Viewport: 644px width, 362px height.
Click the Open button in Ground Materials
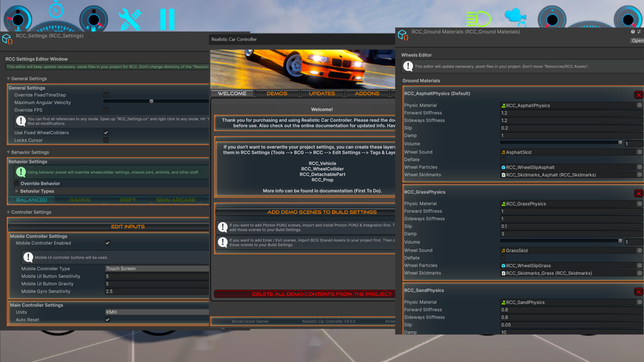[x=638, y=41]
